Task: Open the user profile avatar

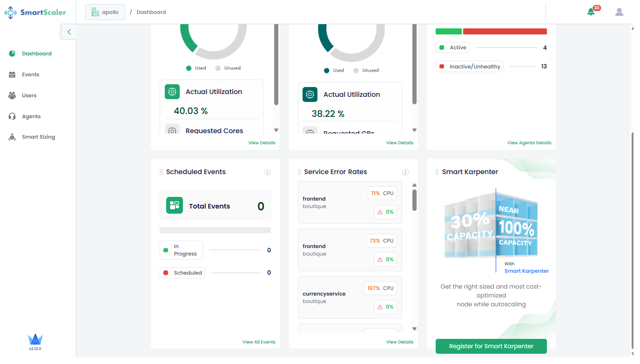Action: pos(619,12)
